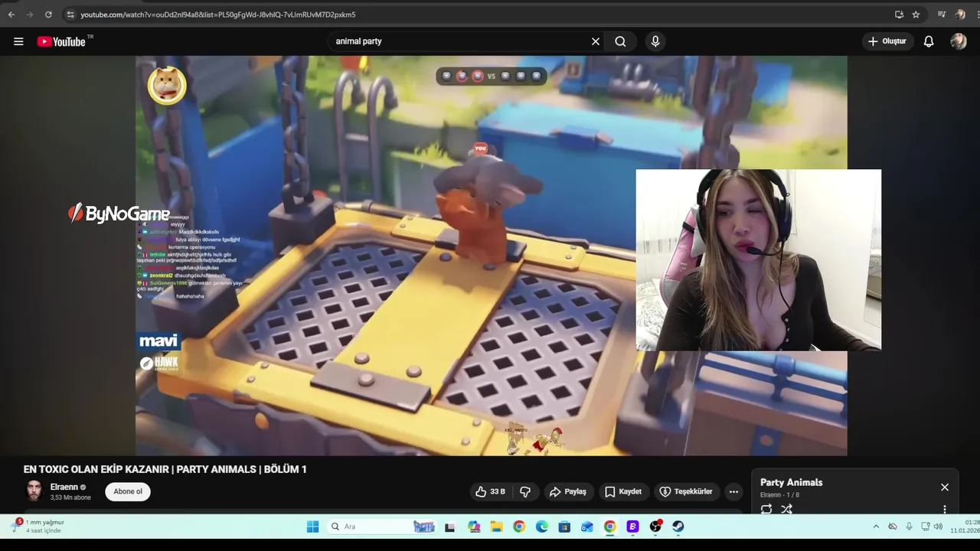The width and height of the screenshot is (980, 551).
Task: Run search with the magnifier button
Action: [x=620, y=41]
